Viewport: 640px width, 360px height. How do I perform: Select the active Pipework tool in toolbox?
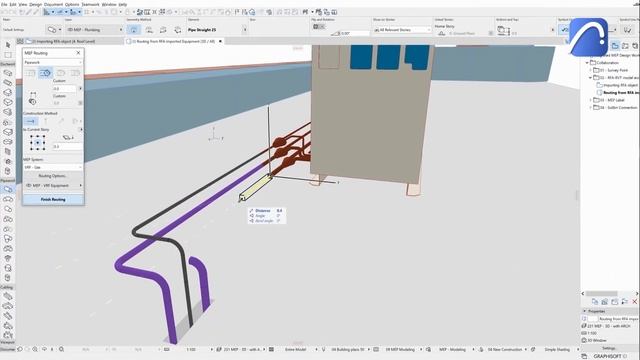[7, 189]
